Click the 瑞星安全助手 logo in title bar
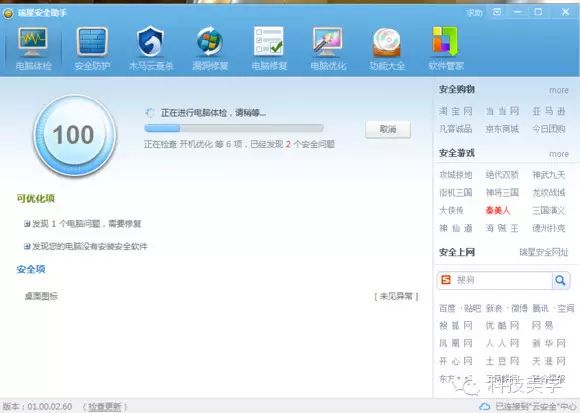Viewport: 580px width, 413px height. tap(8, 13)
